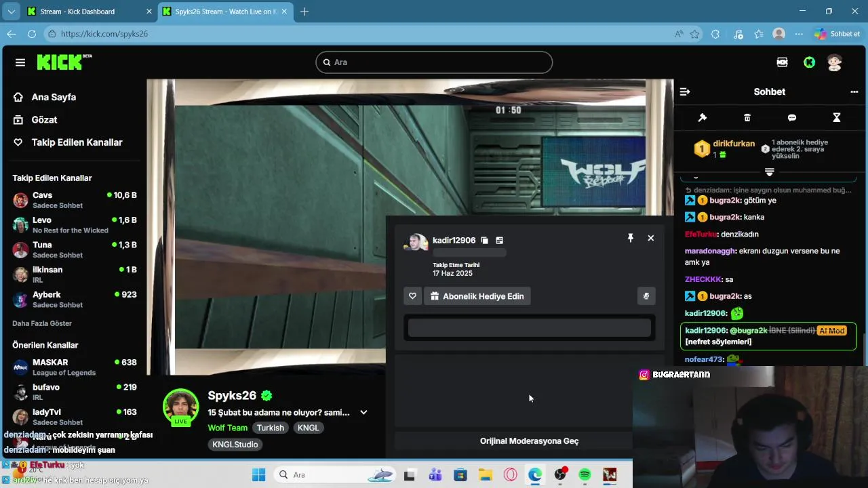Select the KNGLStudio tag
Viewport: 868px width, 488px height.
click(x=235, y=445)
